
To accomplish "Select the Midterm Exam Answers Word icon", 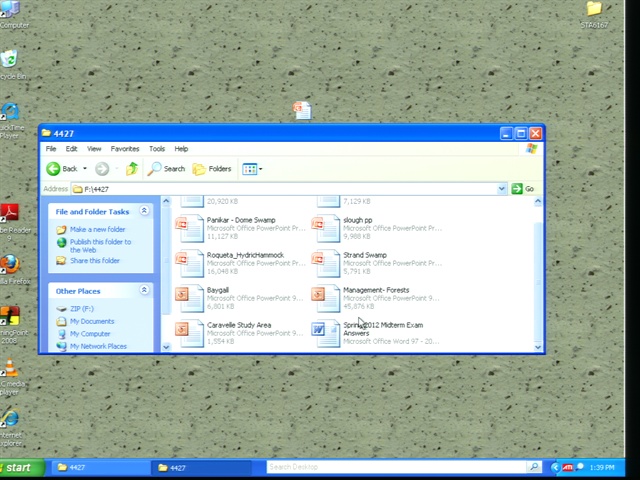I will [326, 333].
